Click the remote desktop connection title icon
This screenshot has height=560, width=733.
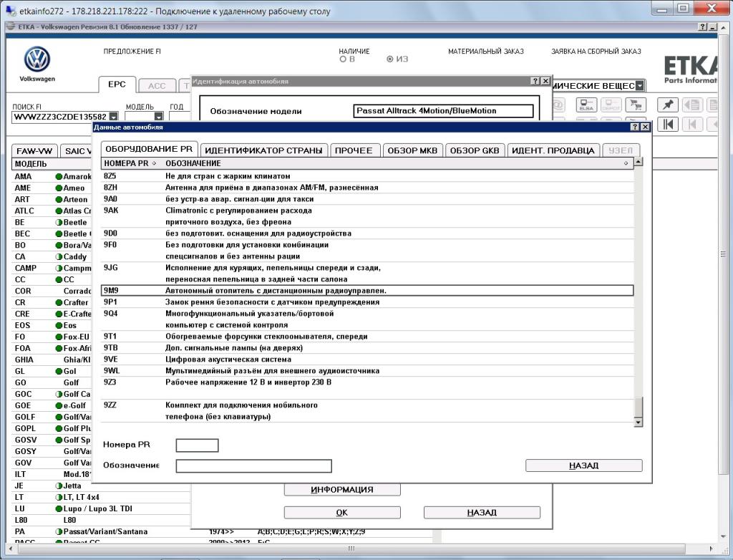pos(10,10)
